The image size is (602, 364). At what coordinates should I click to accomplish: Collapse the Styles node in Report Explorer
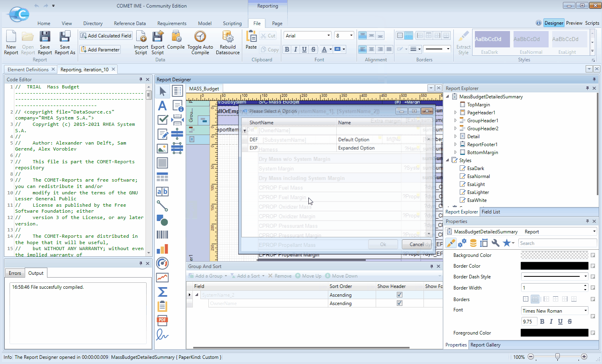pos(448,160)
